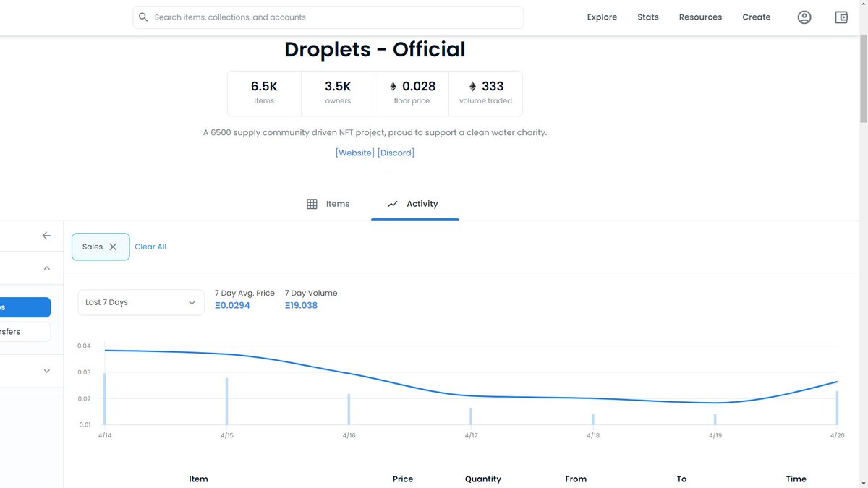The height and width of the screenshot is (488, 868).
Task: Select the Transfers filter button in sidebar
Action: coord(25,332)
